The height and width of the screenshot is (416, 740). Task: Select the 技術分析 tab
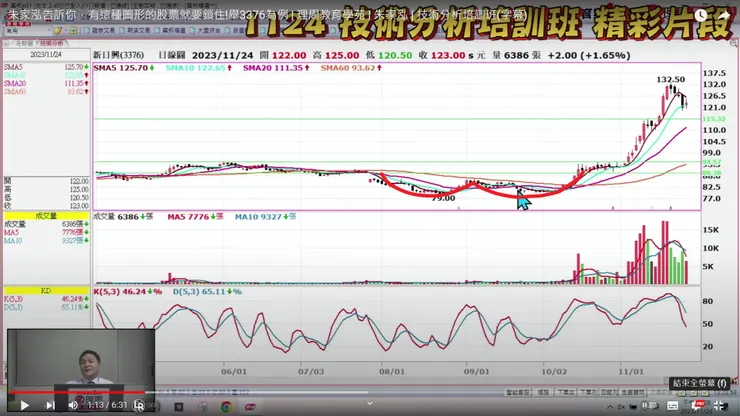coord(52,43)
